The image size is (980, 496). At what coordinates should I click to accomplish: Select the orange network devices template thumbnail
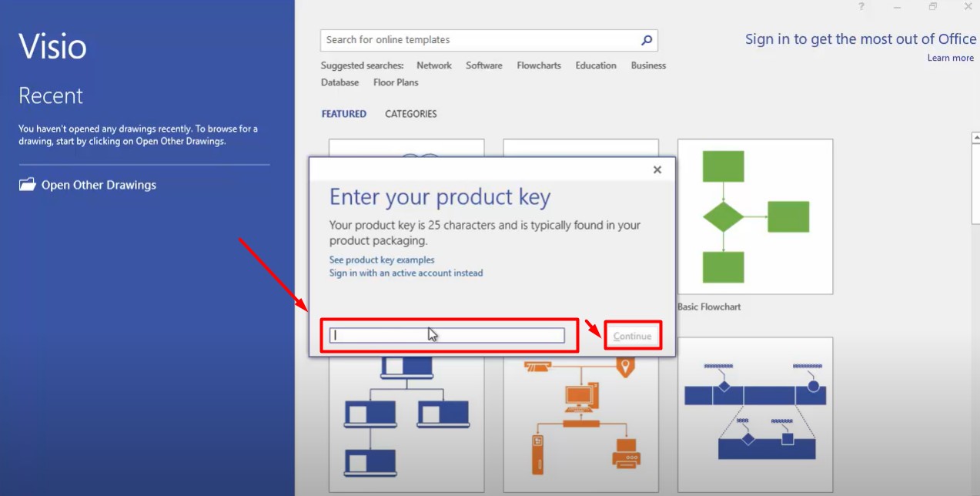581,424
